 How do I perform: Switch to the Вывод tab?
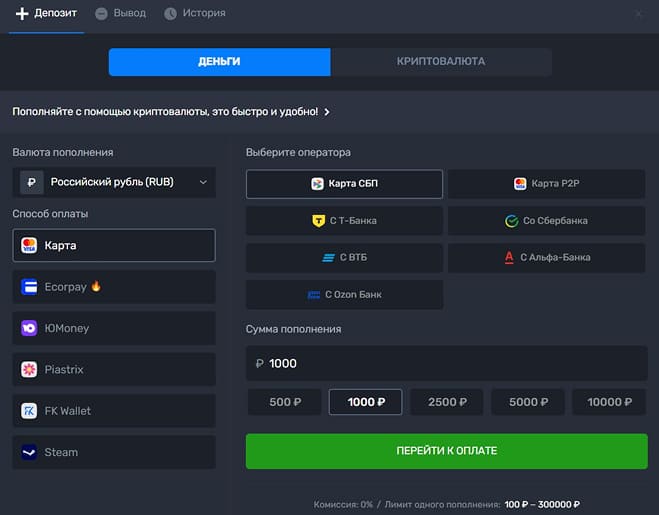point(120,14)
